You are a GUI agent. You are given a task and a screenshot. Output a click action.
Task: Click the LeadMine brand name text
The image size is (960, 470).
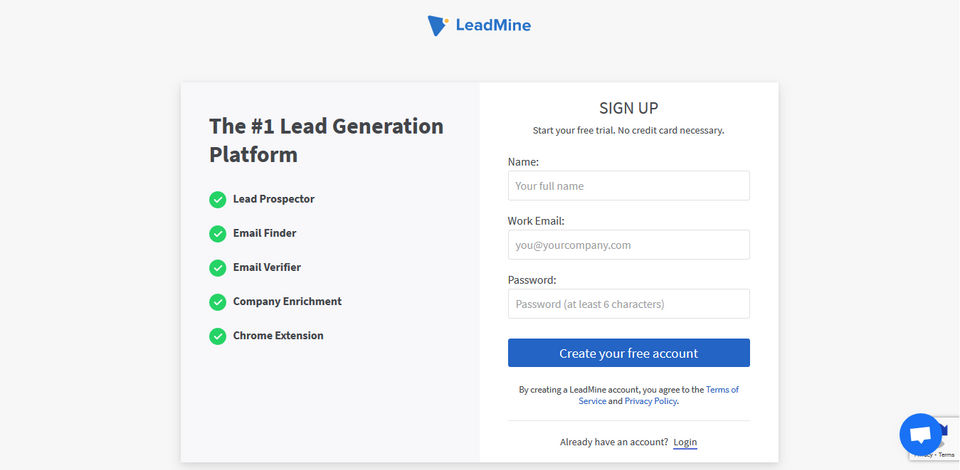[493, 26]
